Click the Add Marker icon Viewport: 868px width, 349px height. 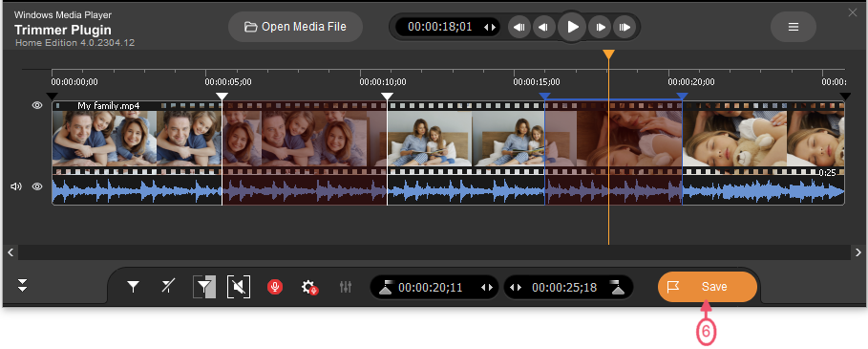[134, 287]
